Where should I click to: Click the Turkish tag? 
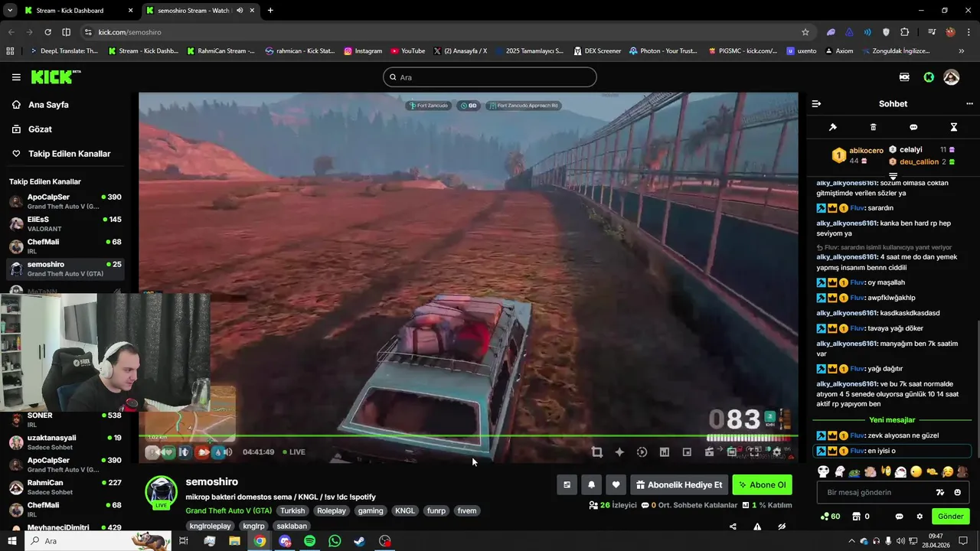coord(292,510)
